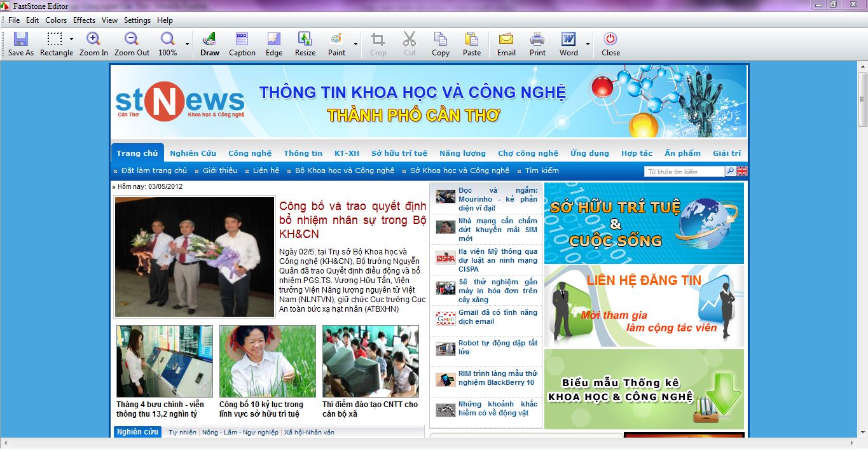Send the image via Email icon
The height and width of the screenshot is (451, 868).
[x=506, y=44]
